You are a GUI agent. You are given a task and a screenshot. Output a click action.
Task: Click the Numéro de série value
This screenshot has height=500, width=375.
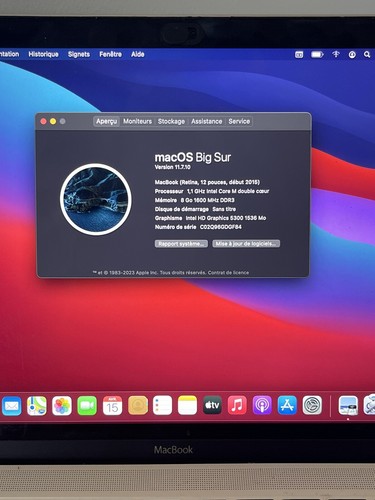tap(221, 227)
